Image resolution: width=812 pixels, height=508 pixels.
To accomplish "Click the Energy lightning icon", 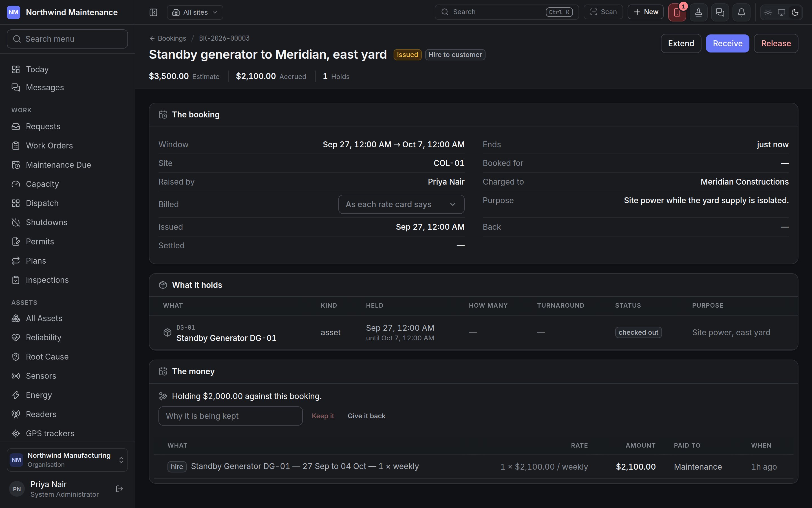I will pyautogui.click(x=16, y=395).
